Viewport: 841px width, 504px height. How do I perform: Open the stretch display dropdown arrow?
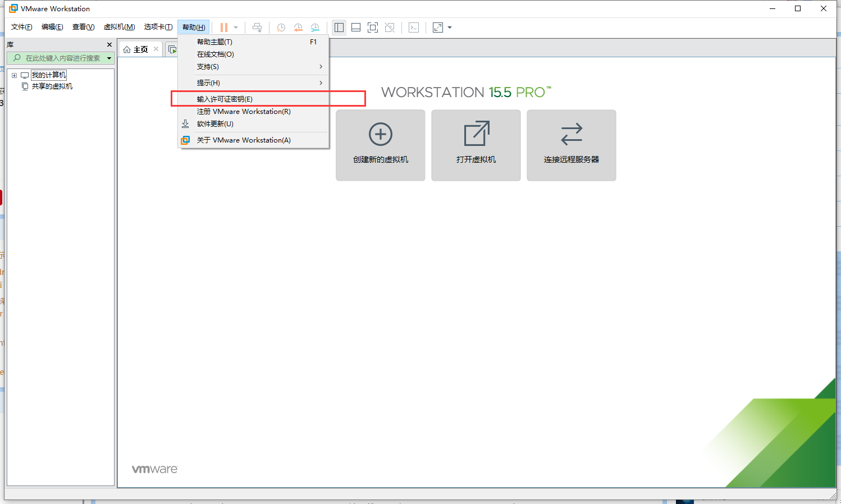coord(450,28)
